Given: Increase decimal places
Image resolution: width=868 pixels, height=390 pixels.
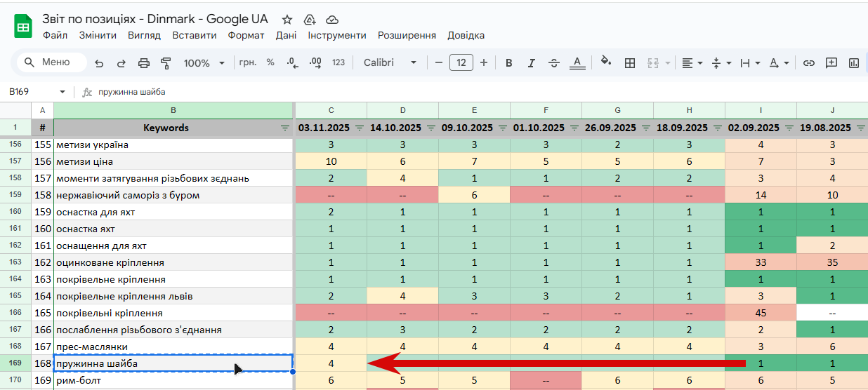Looking at the screenshot, I should coord(315,62).
